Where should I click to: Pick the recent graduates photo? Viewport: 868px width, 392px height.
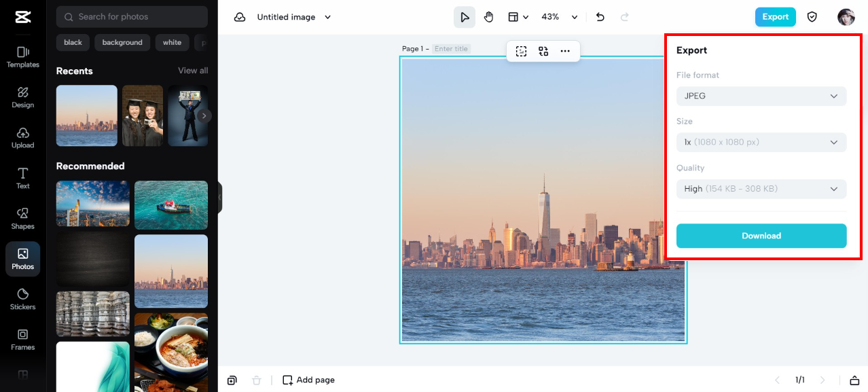(143, 115)
